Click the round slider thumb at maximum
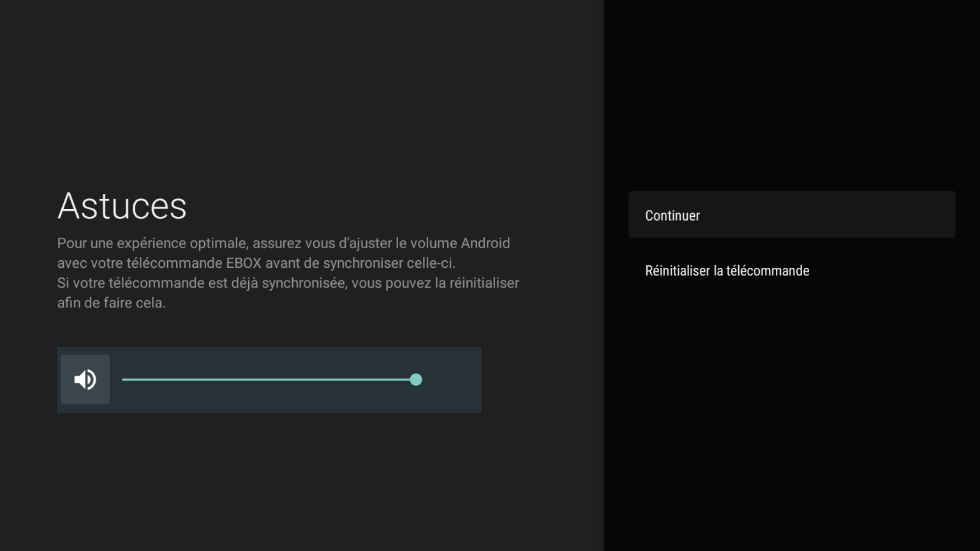The width and height of the screenshot is (980, 551). coord(416,379)
